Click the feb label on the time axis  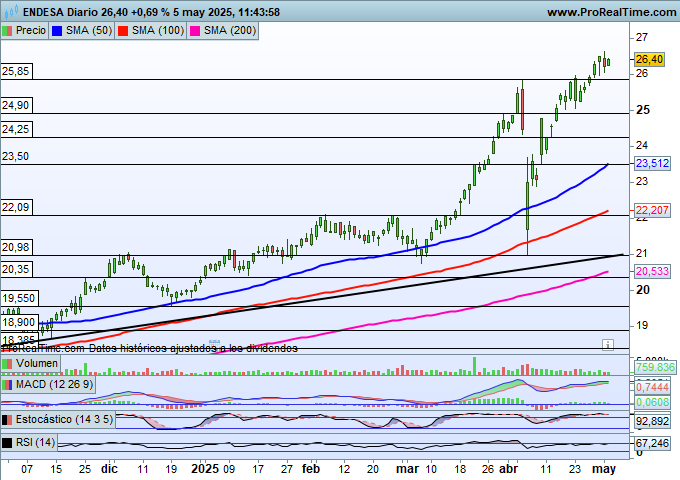tap(311, 469)
